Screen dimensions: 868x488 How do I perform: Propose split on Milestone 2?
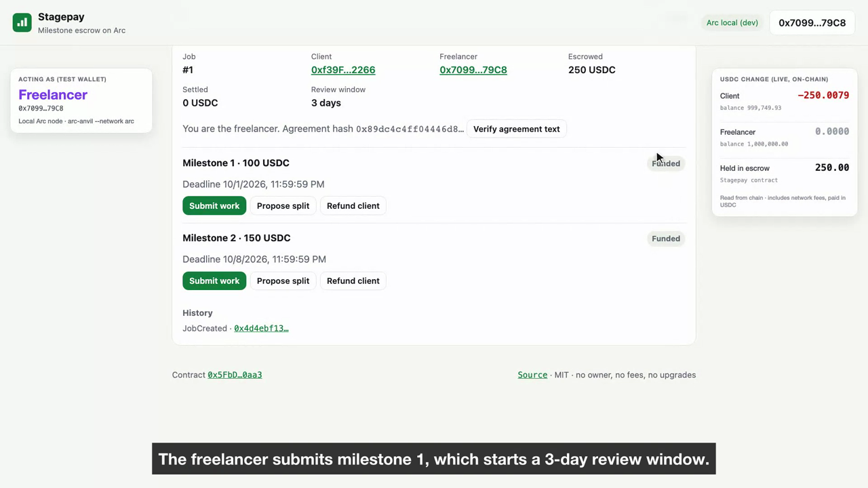coord(283,281)
